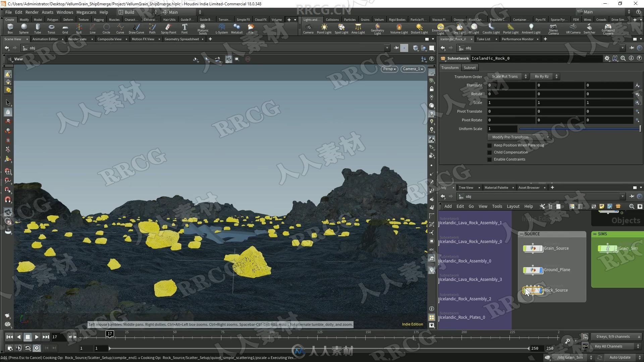
Task: Play the animation in reverse
Action: coord(18,337)
